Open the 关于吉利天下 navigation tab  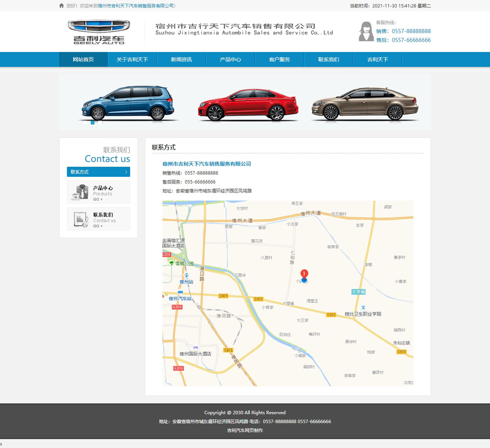point(132,60)
